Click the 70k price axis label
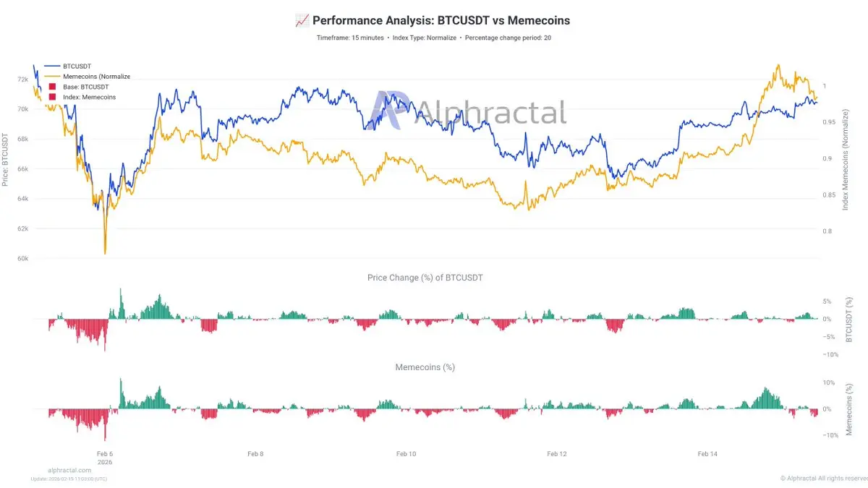 22,109
